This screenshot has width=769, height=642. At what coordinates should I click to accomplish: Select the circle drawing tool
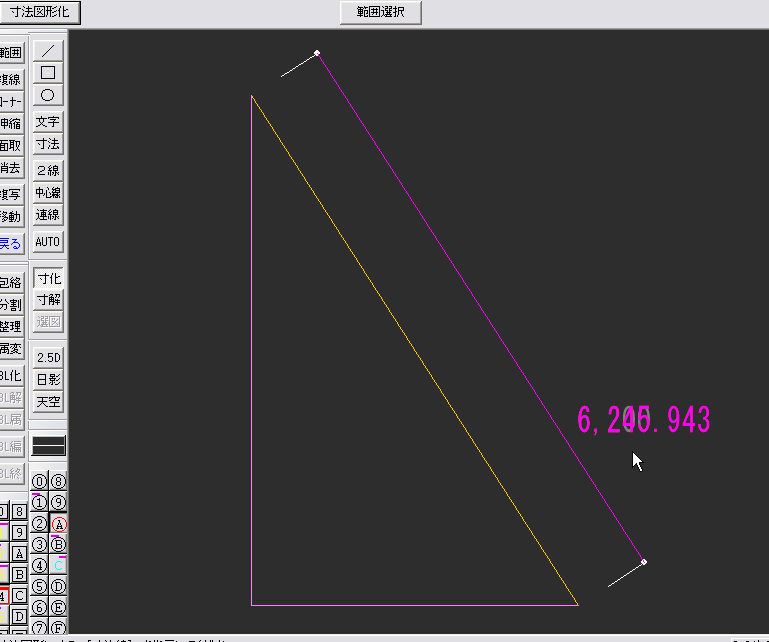48,95
